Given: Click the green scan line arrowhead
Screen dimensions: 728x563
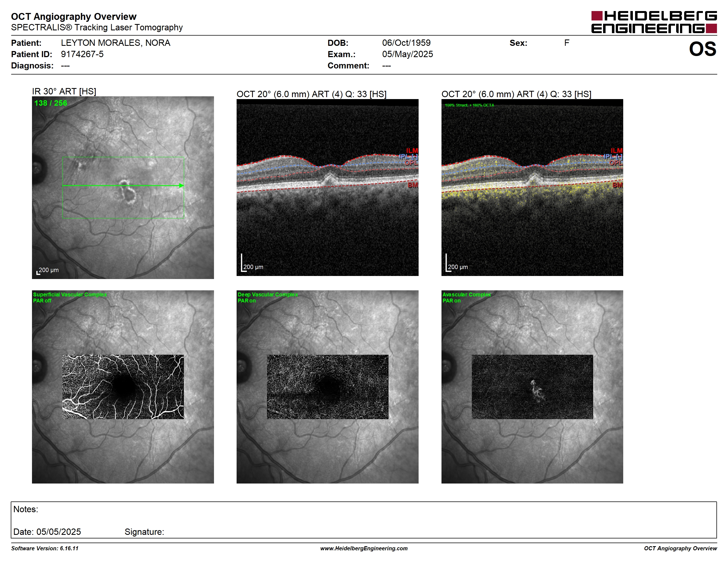Looking at the screenshot, I should click(x=181, y=185).
